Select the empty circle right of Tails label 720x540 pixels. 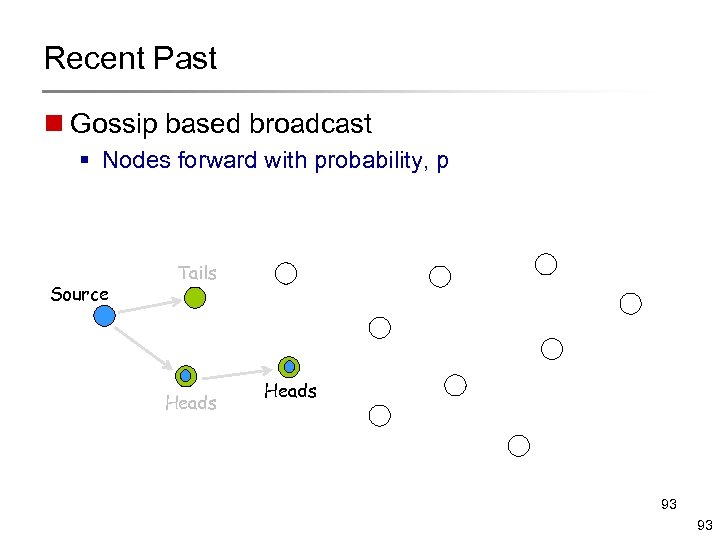click(286, 272)
